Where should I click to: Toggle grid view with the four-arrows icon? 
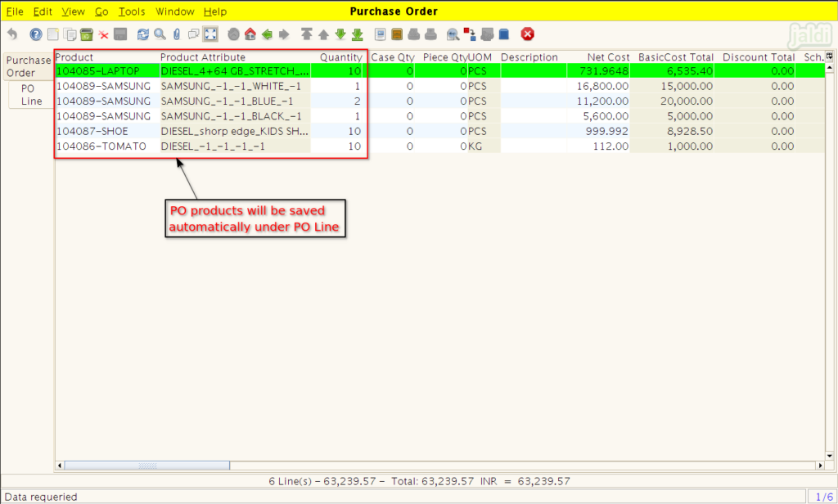click(x=210, y=34)
